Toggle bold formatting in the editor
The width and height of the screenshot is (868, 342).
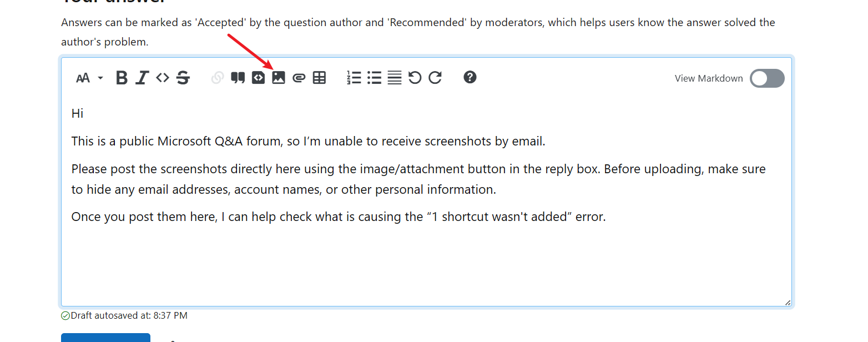122,78
